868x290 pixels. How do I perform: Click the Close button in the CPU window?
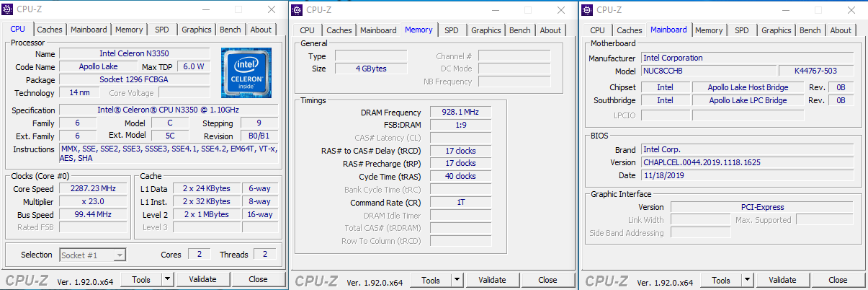click(258, 279)
